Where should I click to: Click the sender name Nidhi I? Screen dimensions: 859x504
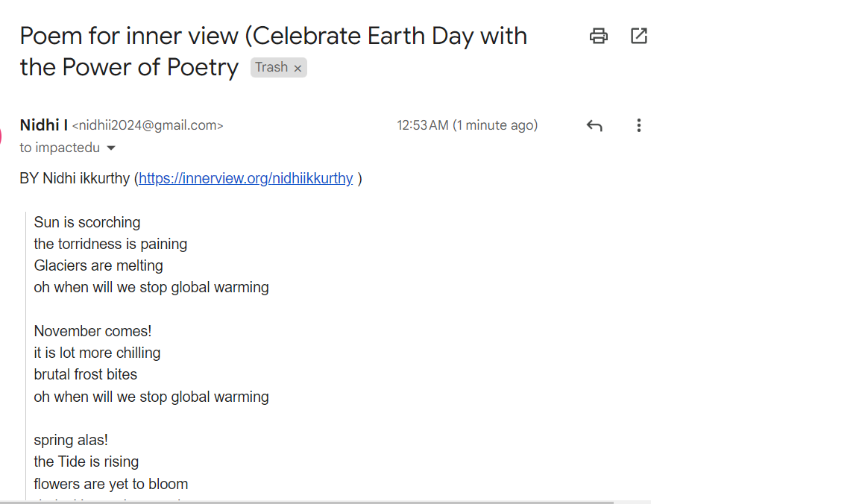pyautogui.click(x=43, y=125)
